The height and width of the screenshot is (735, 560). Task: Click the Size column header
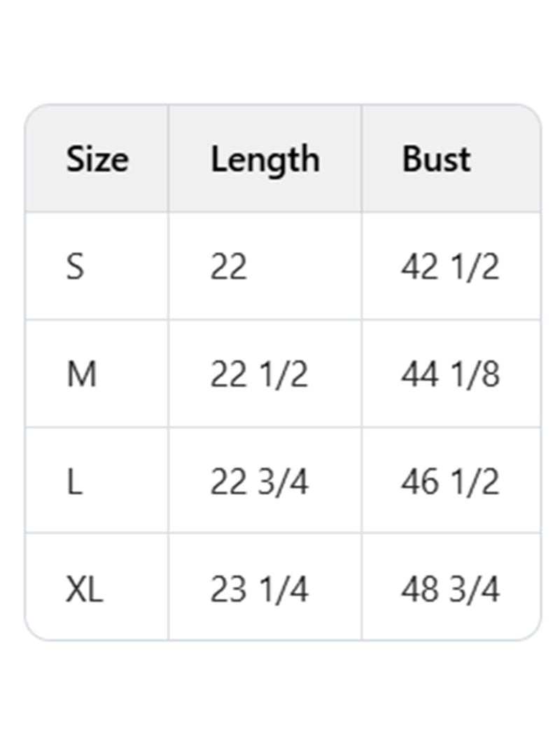pos(97,160)
